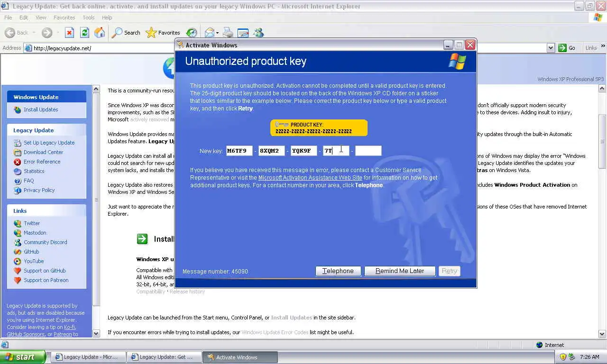
Task: Refresh the page with the green arrows icon
Action: click(84, 33)
